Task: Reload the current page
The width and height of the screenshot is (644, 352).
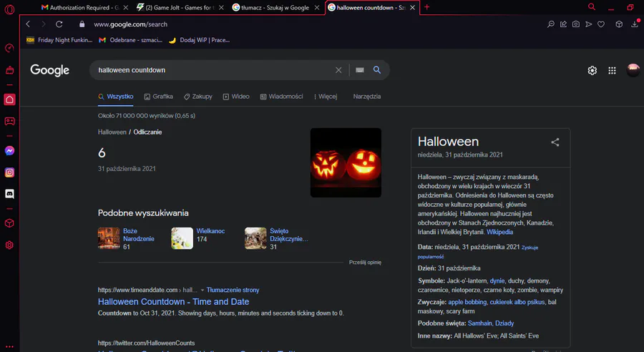Action: 59,24
